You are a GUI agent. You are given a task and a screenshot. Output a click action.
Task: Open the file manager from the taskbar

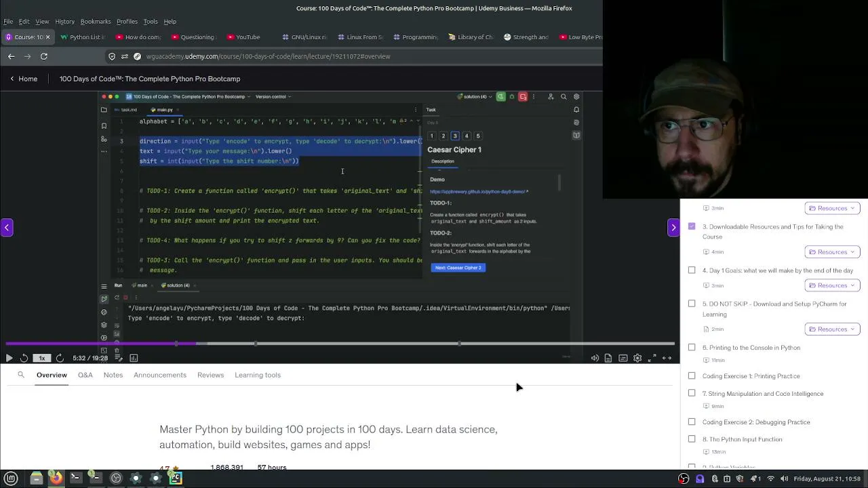pyautogui.click(x=37, y=479)
